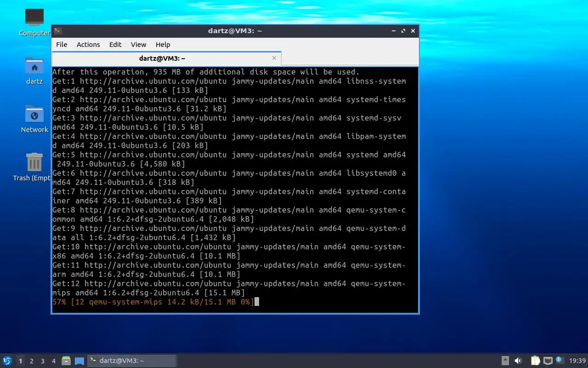The height and width of the screenshot is (368, 588).
Task: Click the removable media tray icon
Action: (505, 361)
